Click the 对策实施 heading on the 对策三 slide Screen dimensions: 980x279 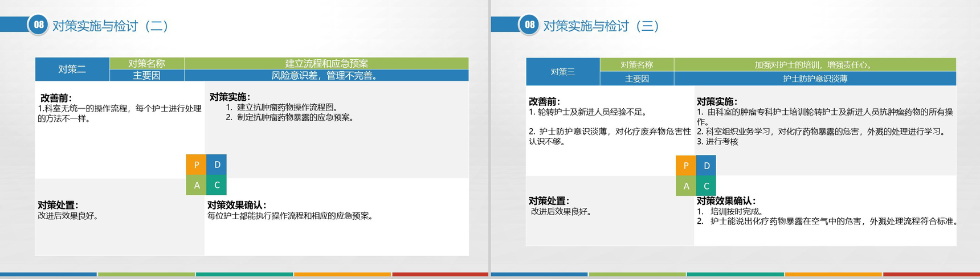pos(717,101)
